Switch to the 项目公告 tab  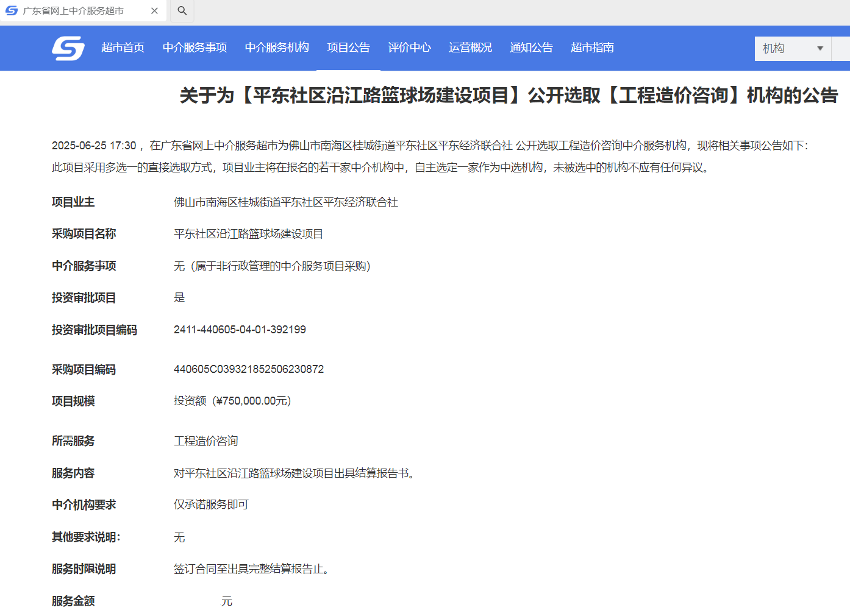pos(348,48)
